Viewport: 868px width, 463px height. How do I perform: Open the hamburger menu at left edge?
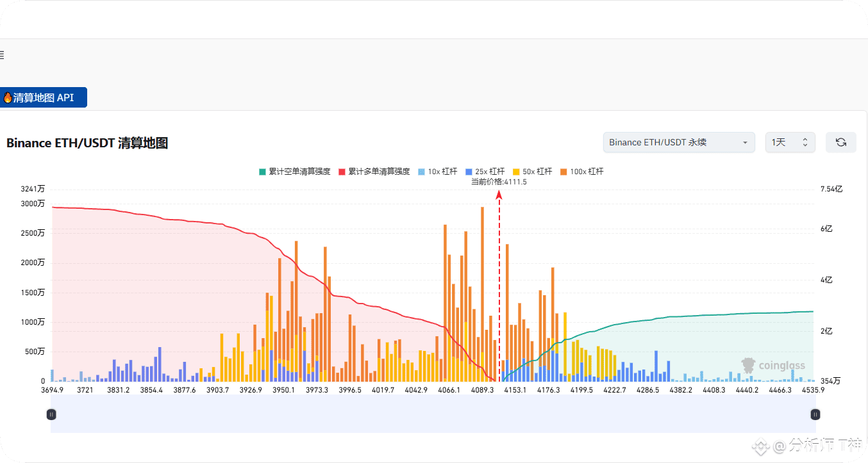[2, 55]
